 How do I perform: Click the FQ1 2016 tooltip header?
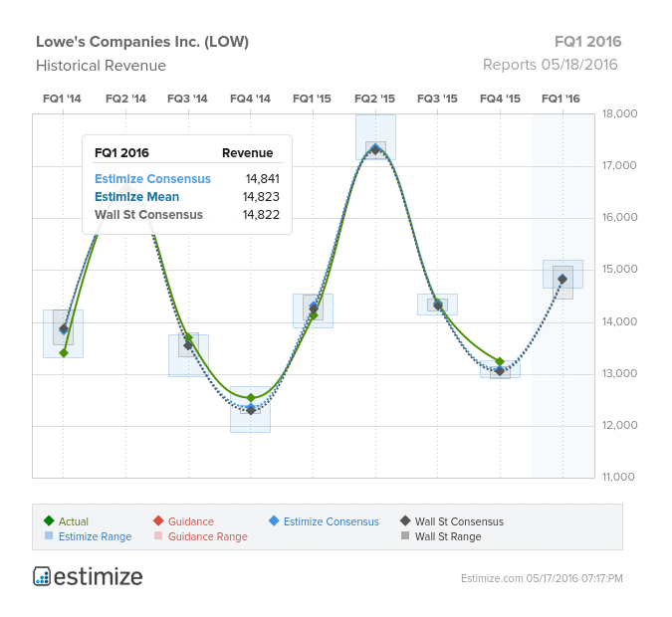click(x=121, y=153)
